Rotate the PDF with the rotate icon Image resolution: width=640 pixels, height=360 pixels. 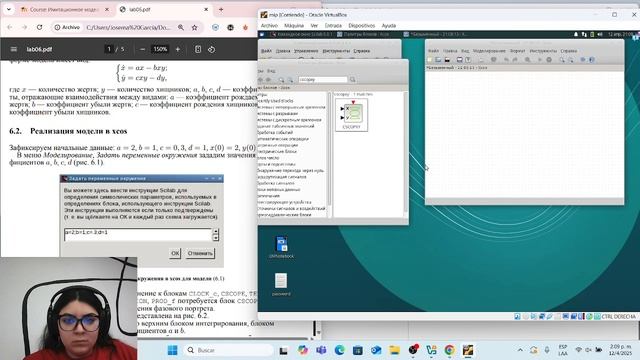(211, 49)
